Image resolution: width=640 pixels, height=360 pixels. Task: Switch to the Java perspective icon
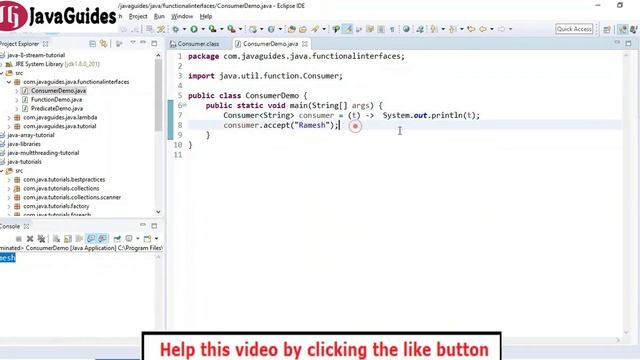[x=622, y=29]
